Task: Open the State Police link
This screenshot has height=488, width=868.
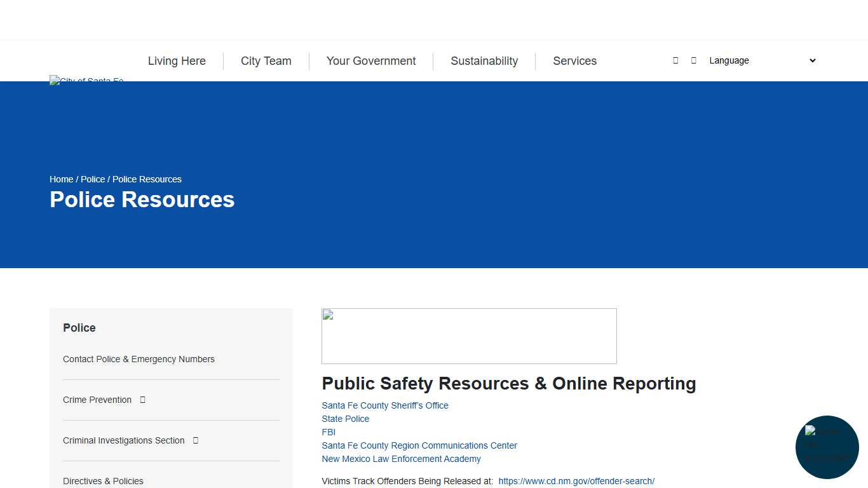Action: (345, 419)
